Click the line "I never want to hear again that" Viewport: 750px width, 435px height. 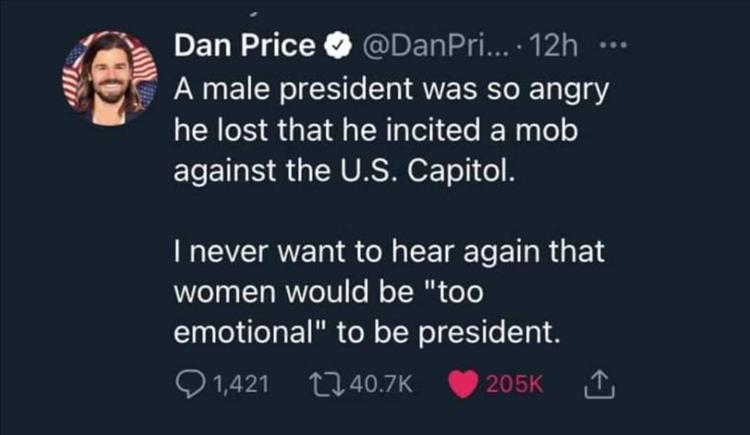(x=389, y=251)
